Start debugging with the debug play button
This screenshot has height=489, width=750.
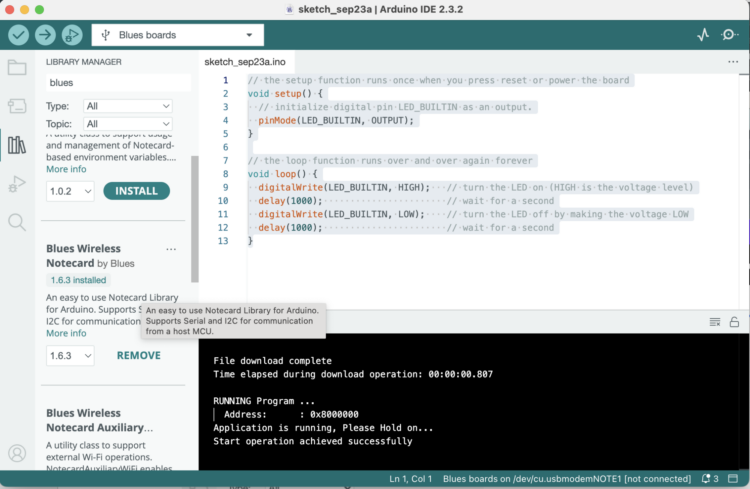point(72,35)
